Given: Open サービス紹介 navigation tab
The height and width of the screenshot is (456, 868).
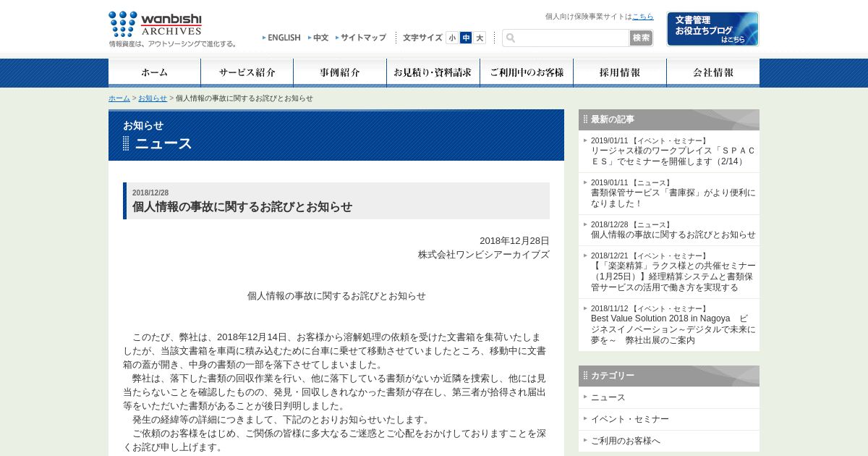Looking at the screenshot, I should tap(247, 73).
